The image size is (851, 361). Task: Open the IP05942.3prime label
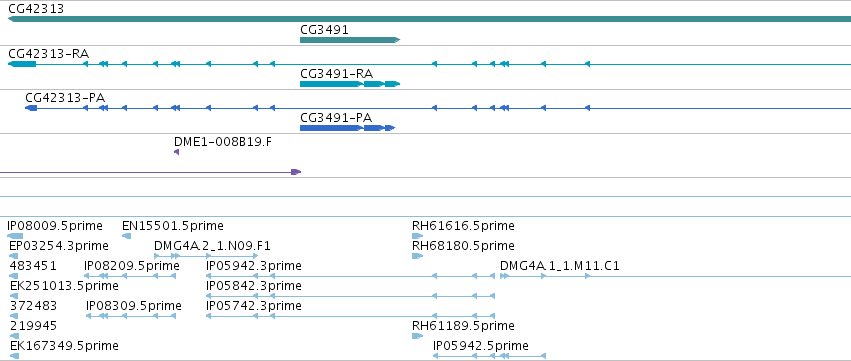point(253,266)
